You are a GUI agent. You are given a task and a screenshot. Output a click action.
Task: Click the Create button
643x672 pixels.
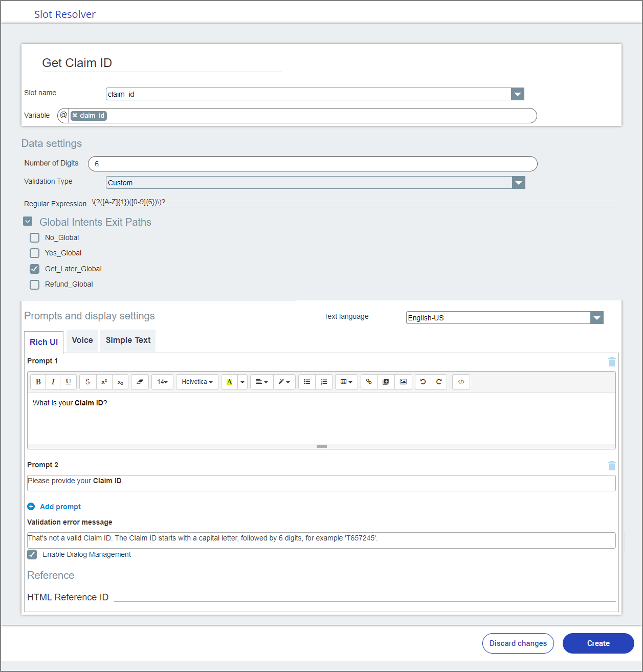pos(598,643)
